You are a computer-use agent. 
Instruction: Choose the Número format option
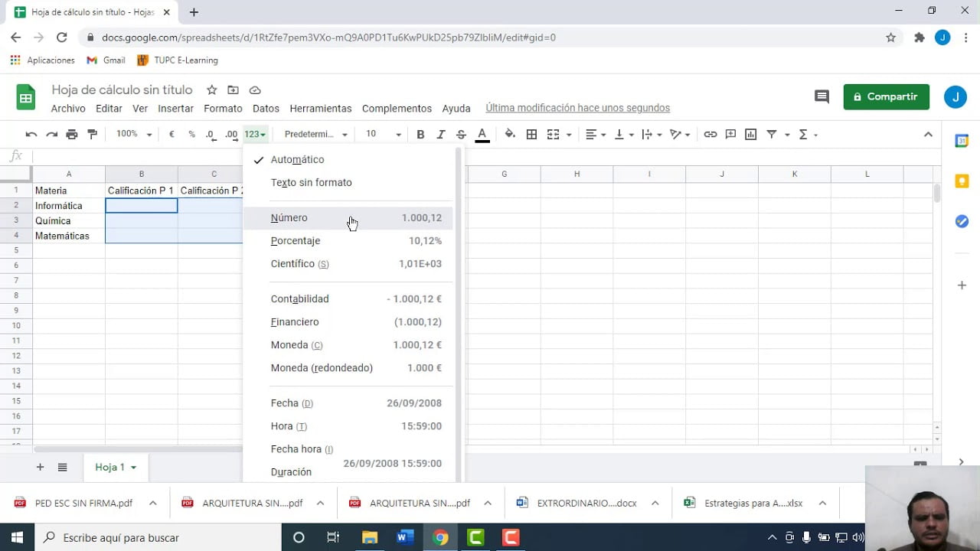349,217
